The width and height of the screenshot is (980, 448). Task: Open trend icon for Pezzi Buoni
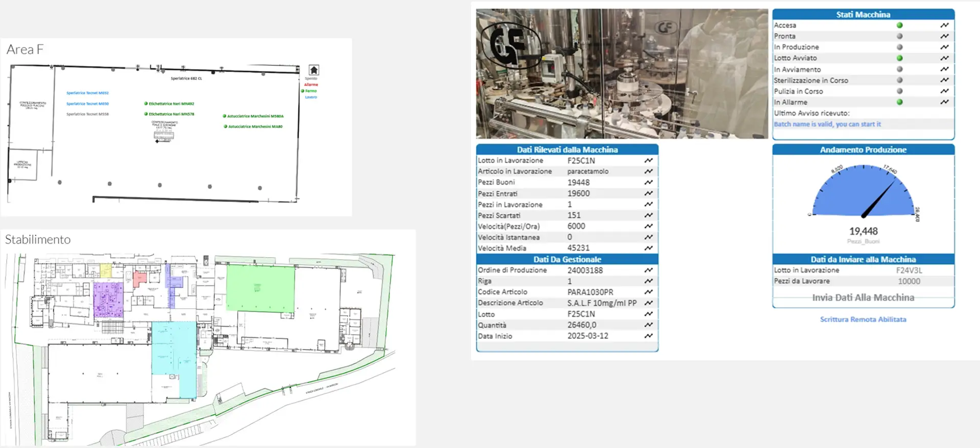coord(648,182)
